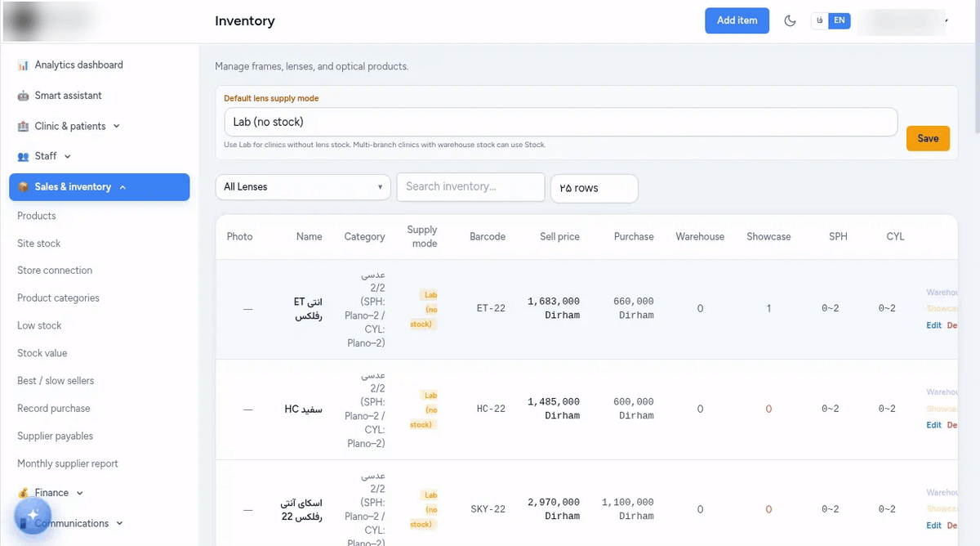The width and height of the screenshot is (980, 546).
Task: Open the Stock value report
Action: coord(42,353)
